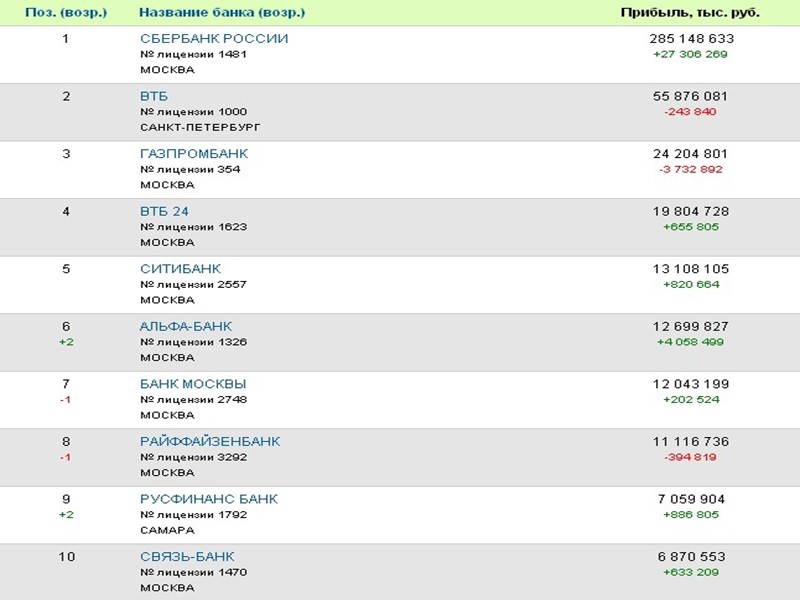Viewport: 800px width, 600px height.
Task: Open the АЛЬФА-БАНК link
Action: point(186,327)
